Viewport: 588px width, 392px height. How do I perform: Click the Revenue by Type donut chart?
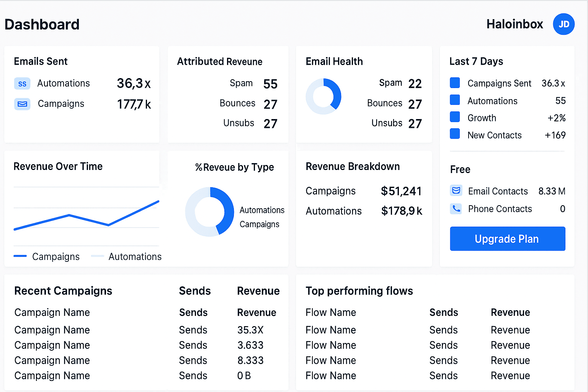click(x=209, y=211)
